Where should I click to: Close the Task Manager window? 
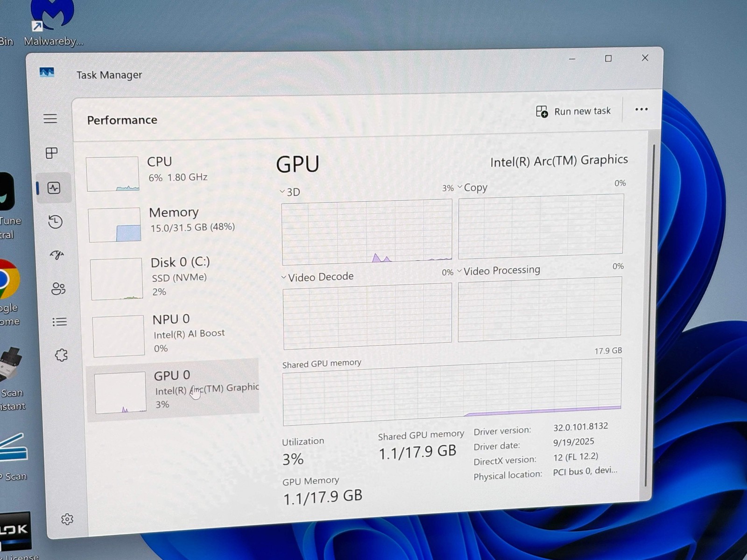pyautogui.click(x=645, y=57)
